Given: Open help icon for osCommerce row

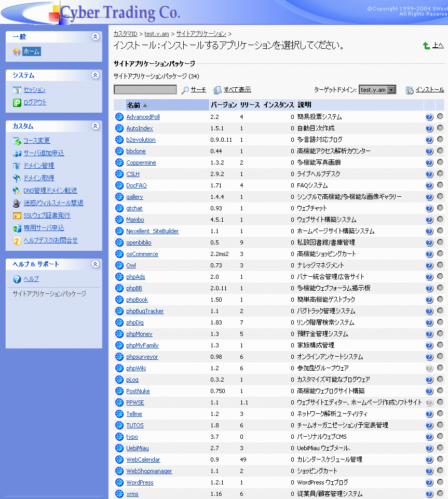Looking at the screenshot, I should pyautogui.click(x=429, y=254).
